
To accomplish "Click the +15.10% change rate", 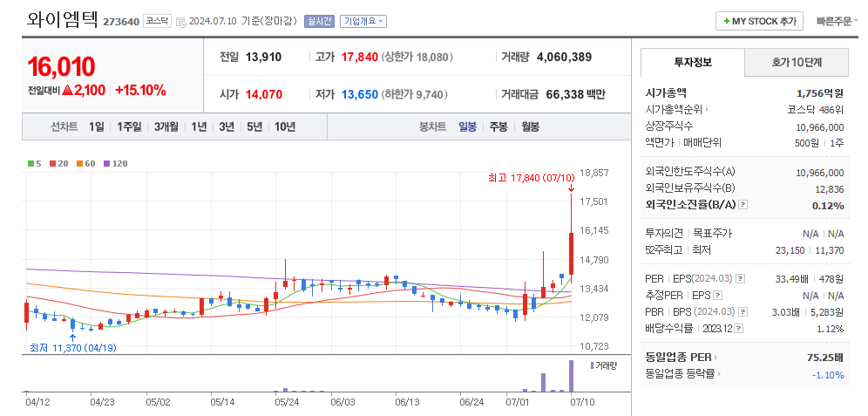I will [x=140, y=91].
